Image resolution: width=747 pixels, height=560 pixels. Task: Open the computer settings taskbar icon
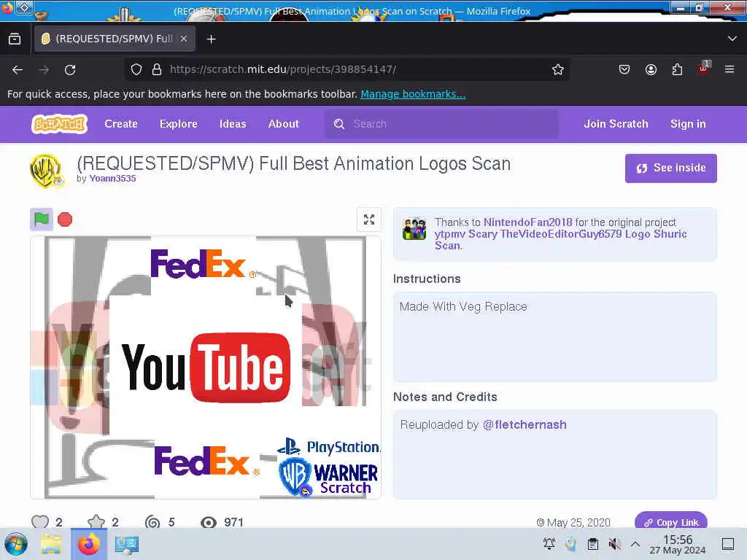click(127, 544)
